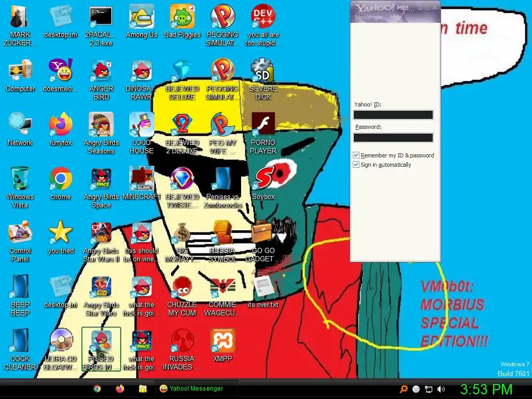
Task: Open File Explorer folder on taskbar
Action: click(143, 389)
